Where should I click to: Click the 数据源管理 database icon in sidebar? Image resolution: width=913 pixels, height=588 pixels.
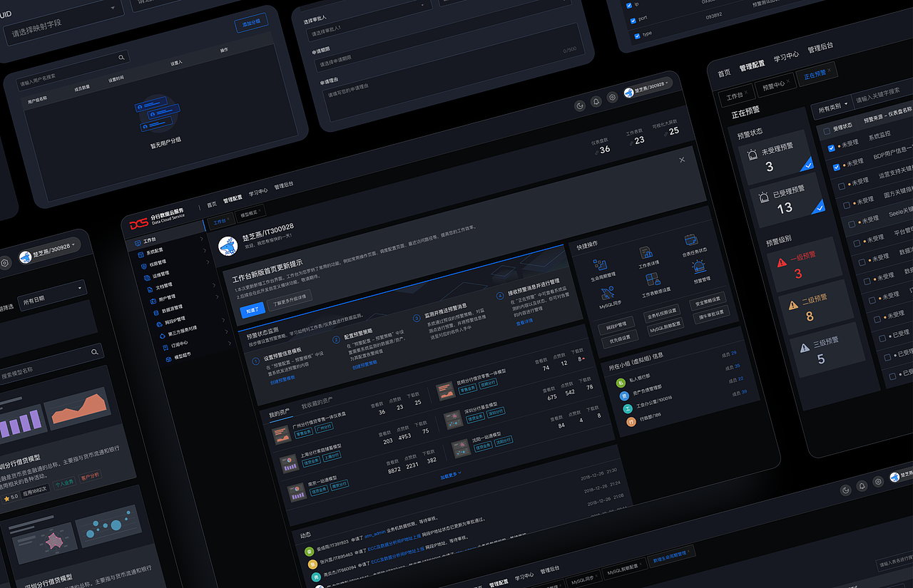pyautogui.click(x=155, y=312)
